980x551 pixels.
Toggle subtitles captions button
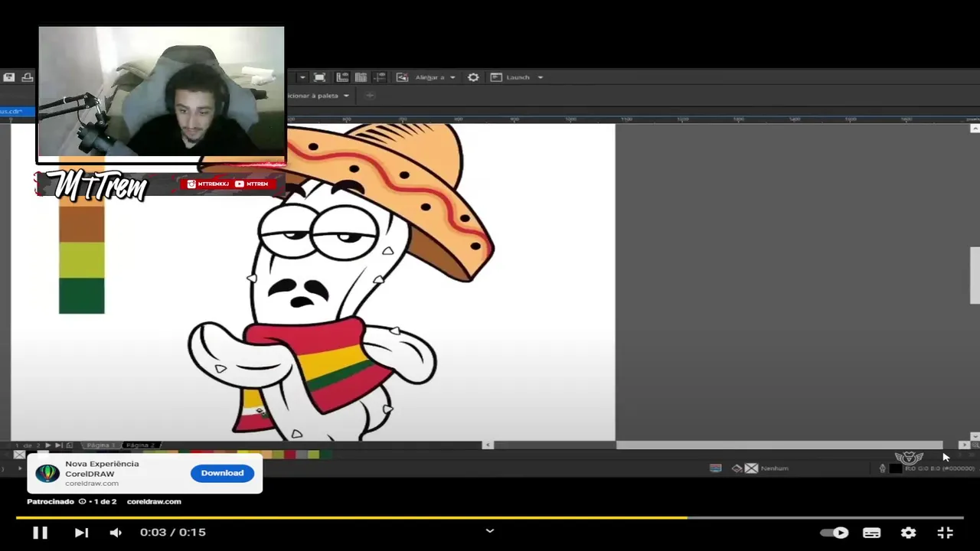871,533
